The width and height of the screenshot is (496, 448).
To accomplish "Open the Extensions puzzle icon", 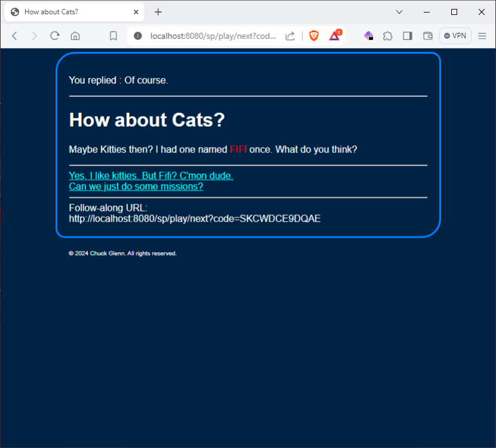I will click(388, 36).
